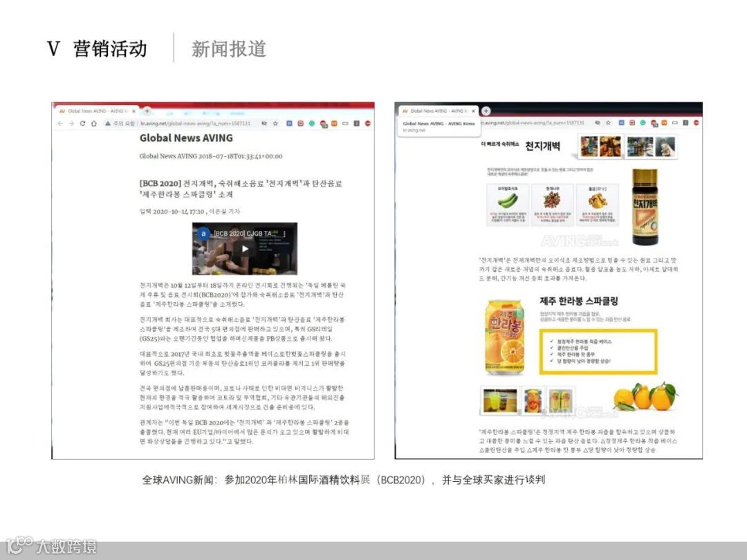Bookmark page with star in left browser

[275, 123]
